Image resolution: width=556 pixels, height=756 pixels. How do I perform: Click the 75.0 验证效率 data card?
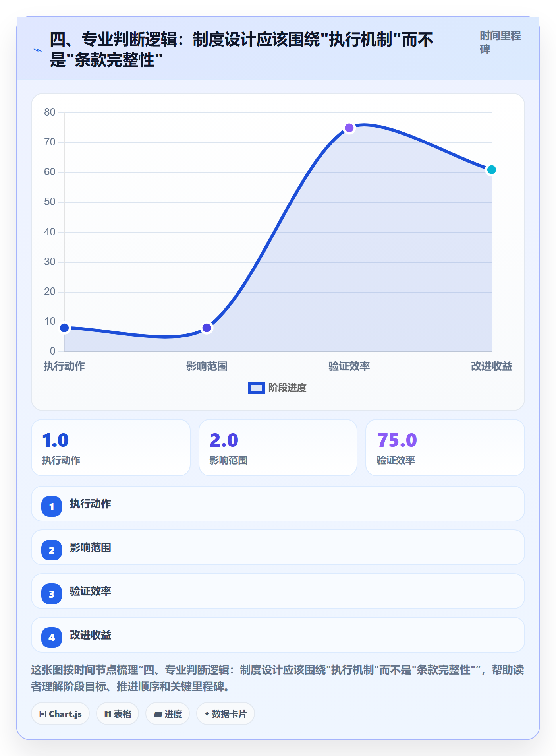(445, 448)
